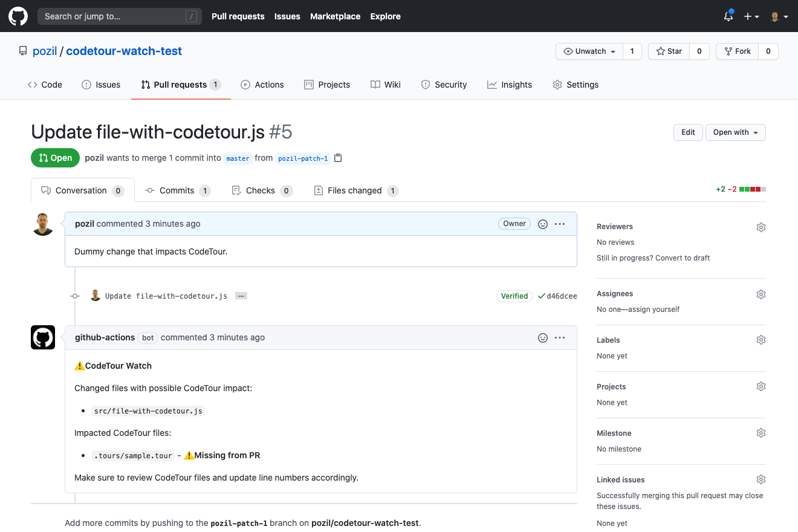
Task: Add reaction emoji to github-actions comment
Action: tap(543, 337)
